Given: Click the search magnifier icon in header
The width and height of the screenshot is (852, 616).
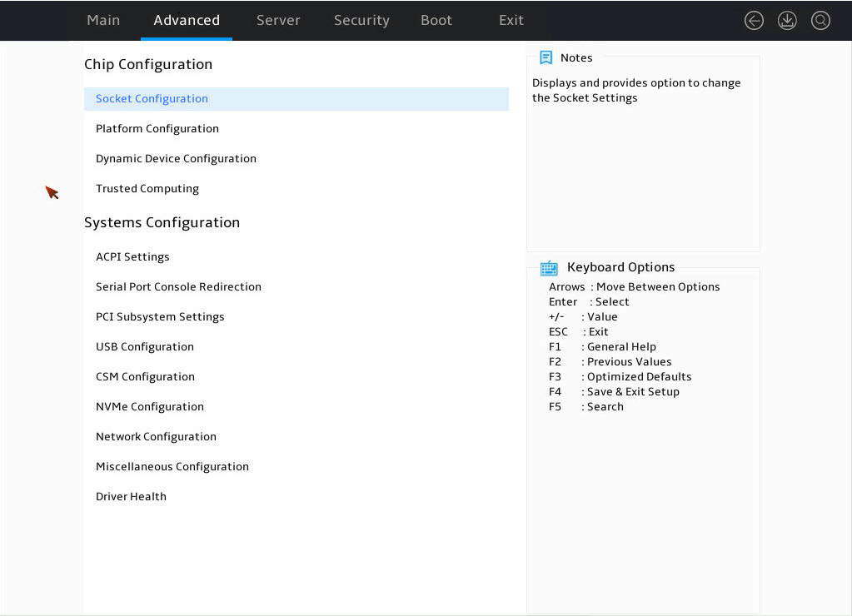Looking at the screenshot, I should (x=820, y=21).
